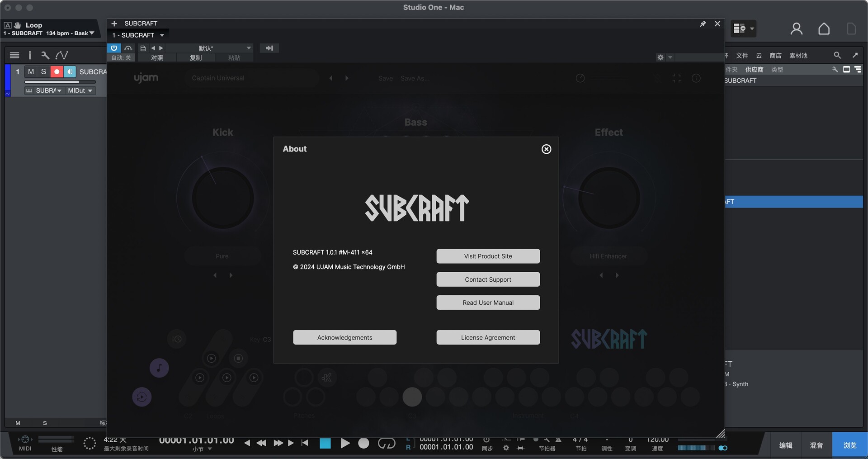The width and height of the screenshot is (868, 459).
Task: Open Contact Support from the About dialog
Action: click(488, 279)
